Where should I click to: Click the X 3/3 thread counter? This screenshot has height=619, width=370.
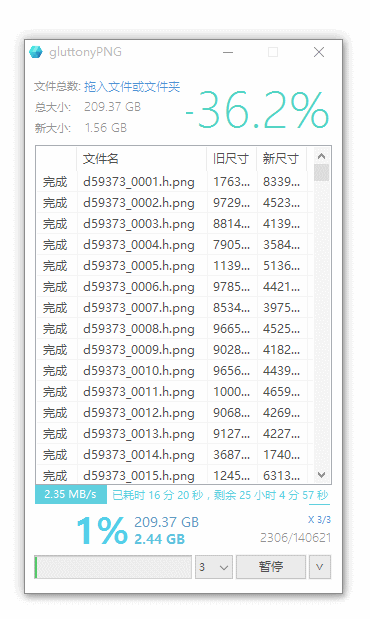(319, 520)
